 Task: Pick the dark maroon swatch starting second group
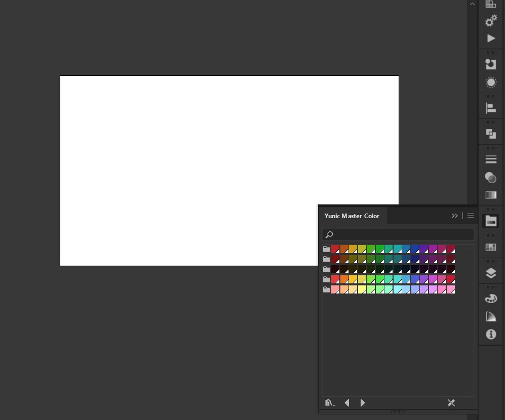(335, 259)
